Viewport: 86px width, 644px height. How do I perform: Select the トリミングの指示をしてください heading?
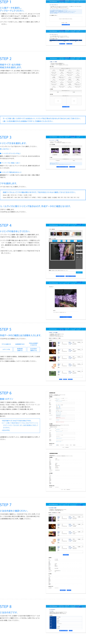[15, 231]
